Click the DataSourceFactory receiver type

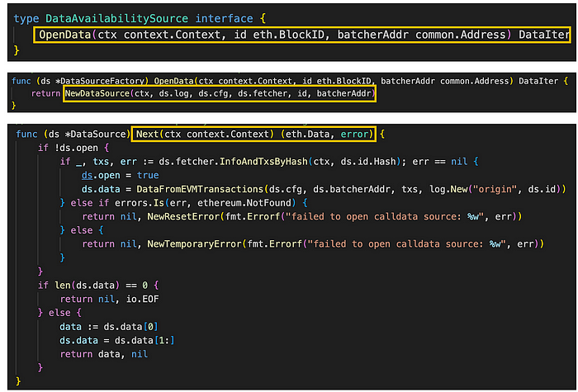point(104,81)
